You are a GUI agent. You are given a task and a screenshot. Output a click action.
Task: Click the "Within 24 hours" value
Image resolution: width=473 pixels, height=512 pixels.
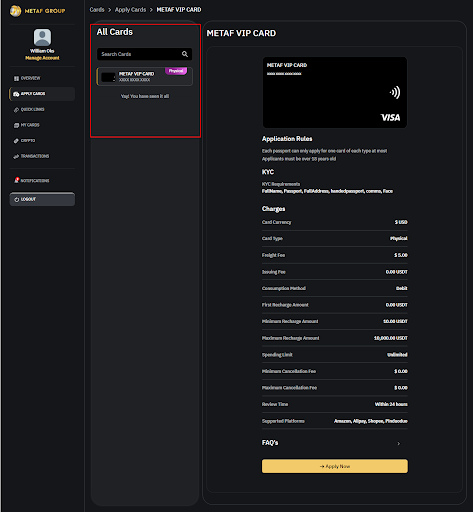[x=391, y=404]
